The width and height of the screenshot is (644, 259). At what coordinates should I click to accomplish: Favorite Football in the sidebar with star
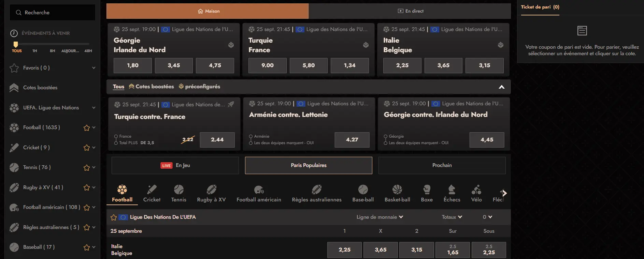pos(87,128)
